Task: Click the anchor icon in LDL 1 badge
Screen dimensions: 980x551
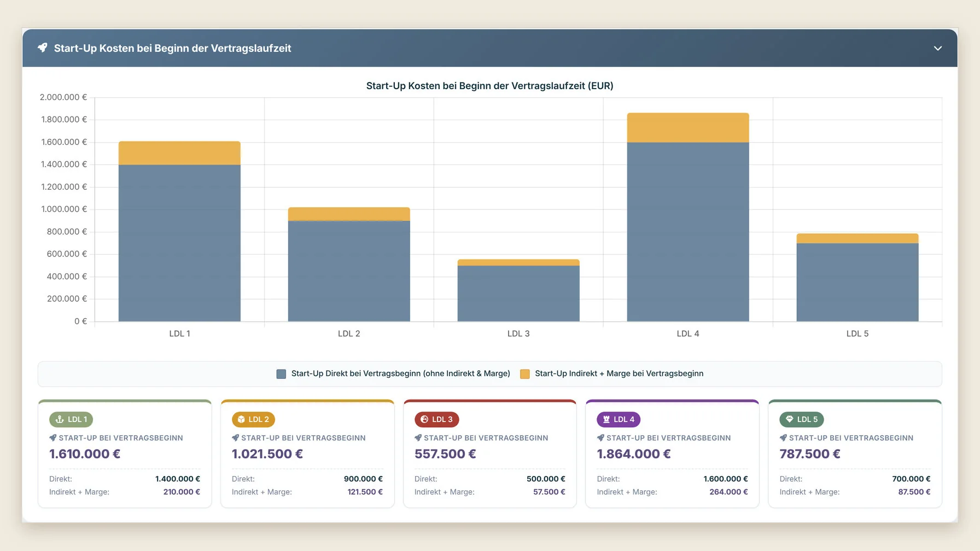Action: (60, 419)
